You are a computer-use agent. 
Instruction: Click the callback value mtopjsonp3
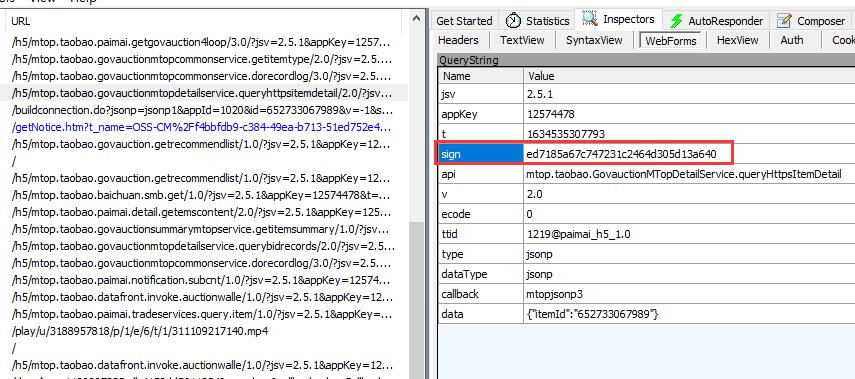pos(555,294)
